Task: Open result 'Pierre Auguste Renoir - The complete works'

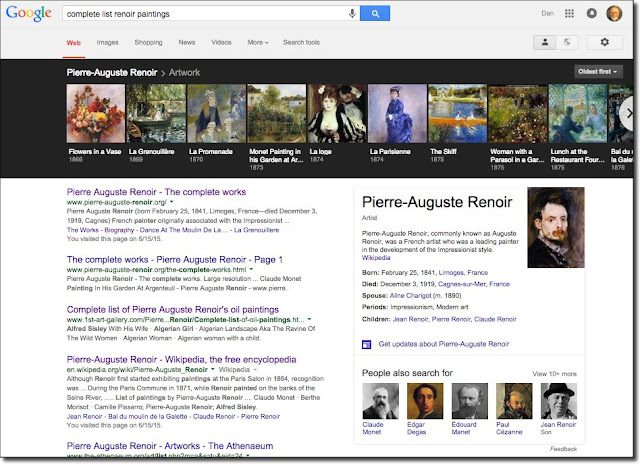Action: [x=156, y=192]
